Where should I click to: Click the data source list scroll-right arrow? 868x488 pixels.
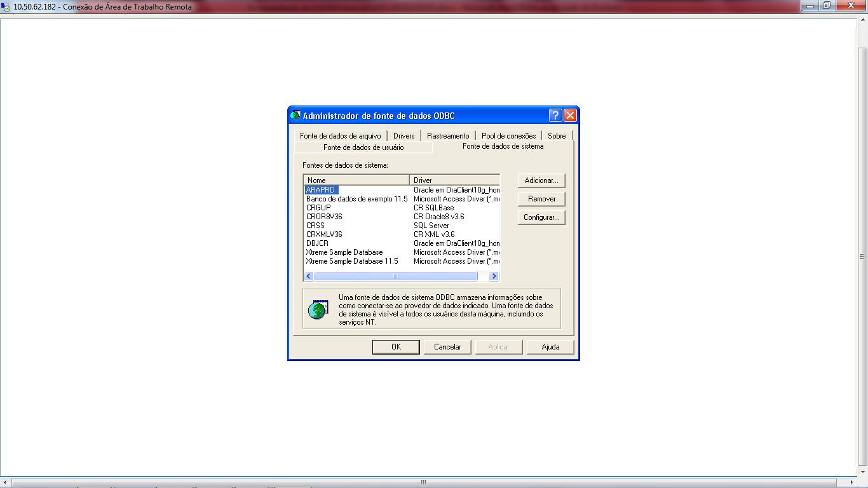494,276
